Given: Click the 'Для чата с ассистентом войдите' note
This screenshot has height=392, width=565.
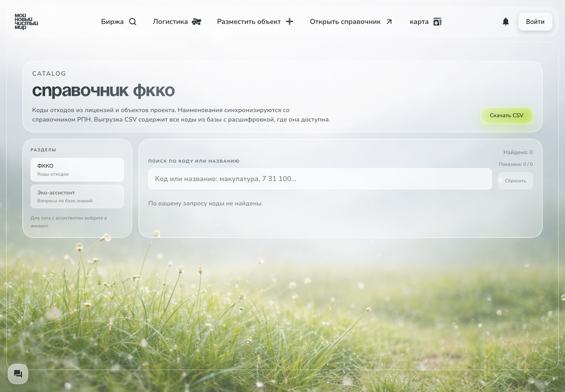Looking at the screenshot, I should [69, 222].
